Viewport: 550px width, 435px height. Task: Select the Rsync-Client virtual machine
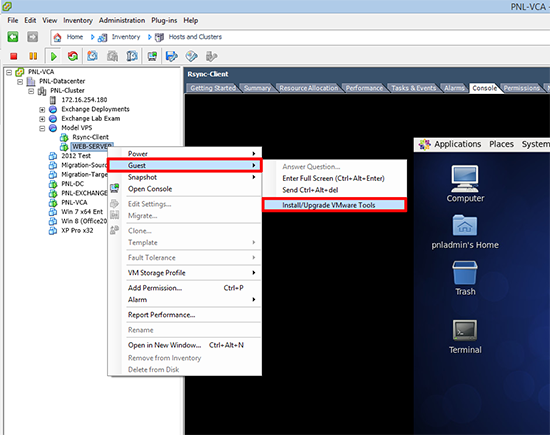90,137
